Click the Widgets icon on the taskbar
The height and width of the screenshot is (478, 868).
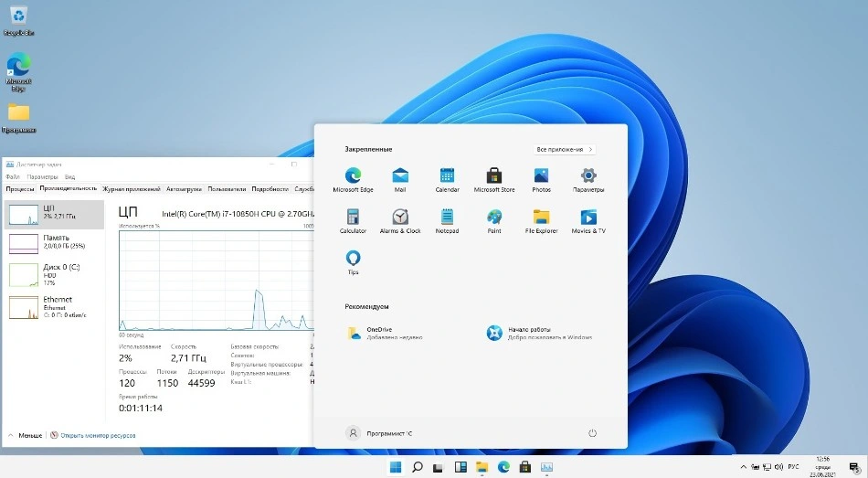pos(460,467)
